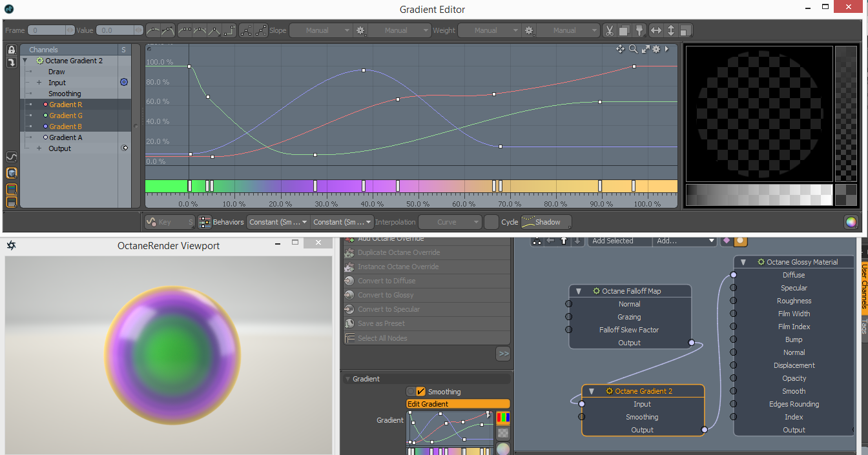868x455 pixels.
Task: Click the Edit Gradient button
Action: [x=458, y=404]
